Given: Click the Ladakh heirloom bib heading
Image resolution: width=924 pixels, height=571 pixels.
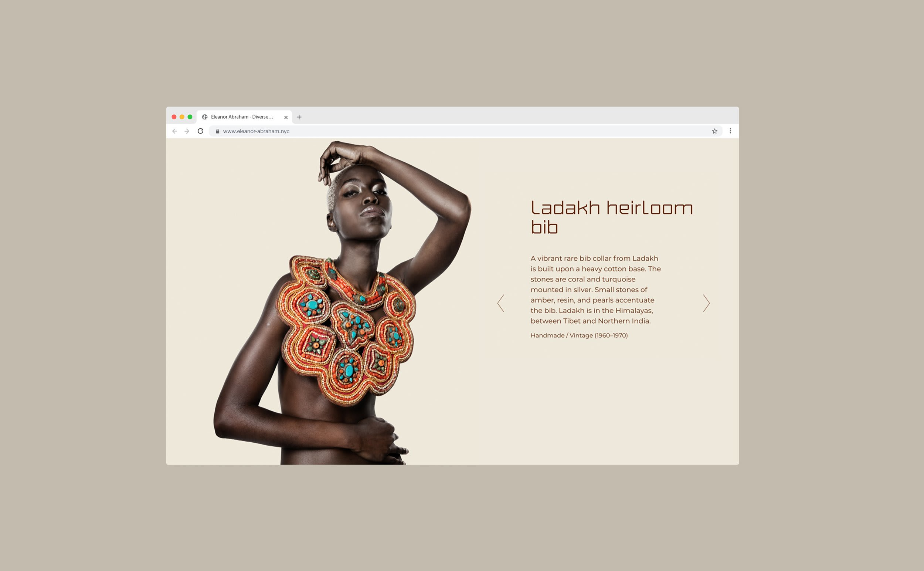Looking at the screenshot, I should click(x=611, y=217).
